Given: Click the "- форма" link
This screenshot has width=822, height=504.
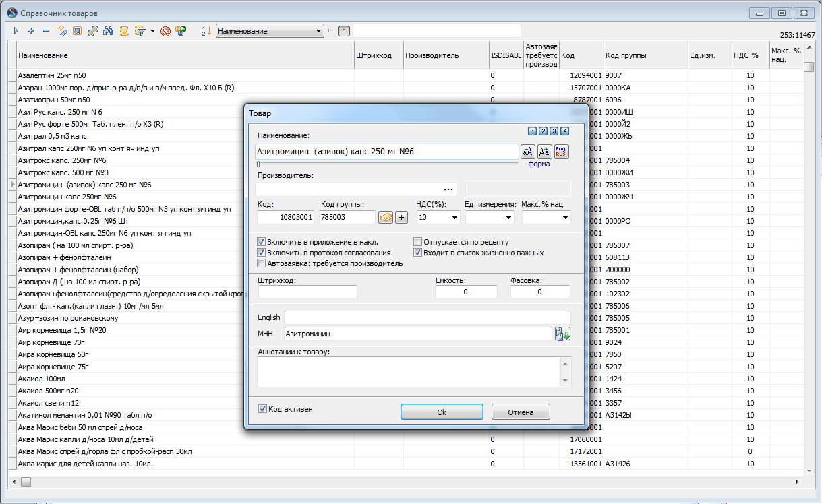Looking at the screenshot, I should click(537, 164).
